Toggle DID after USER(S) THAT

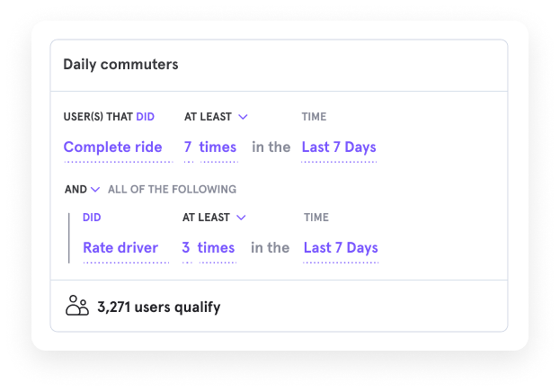(145, 117)
